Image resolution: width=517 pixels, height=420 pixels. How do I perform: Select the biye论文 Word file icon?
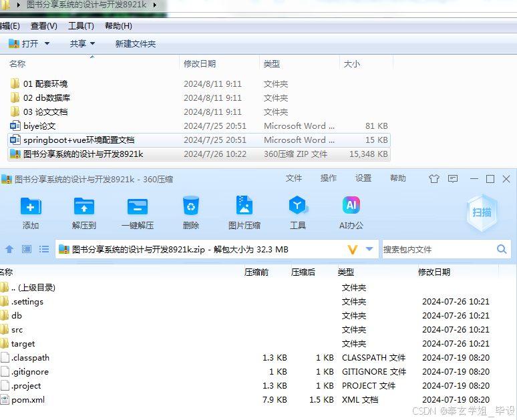[x=15, y=126]
